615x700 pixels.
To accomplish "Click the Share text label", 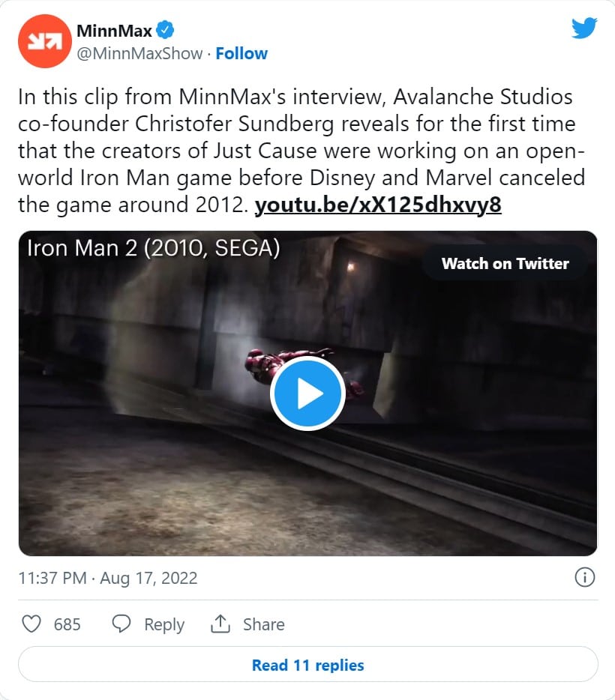I will (x=263, y=624).
